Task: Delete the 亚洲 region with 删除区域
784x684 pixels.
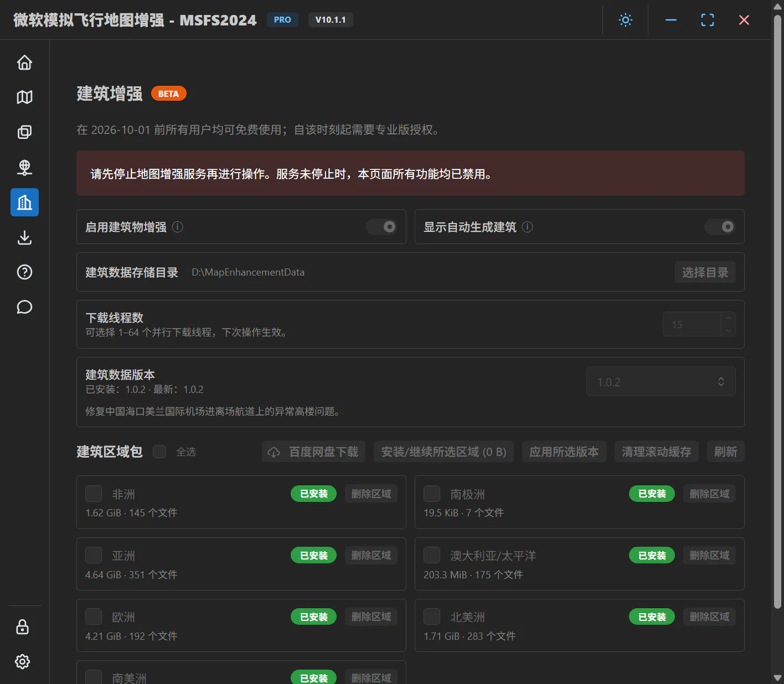Action: [x=371, y=555]
